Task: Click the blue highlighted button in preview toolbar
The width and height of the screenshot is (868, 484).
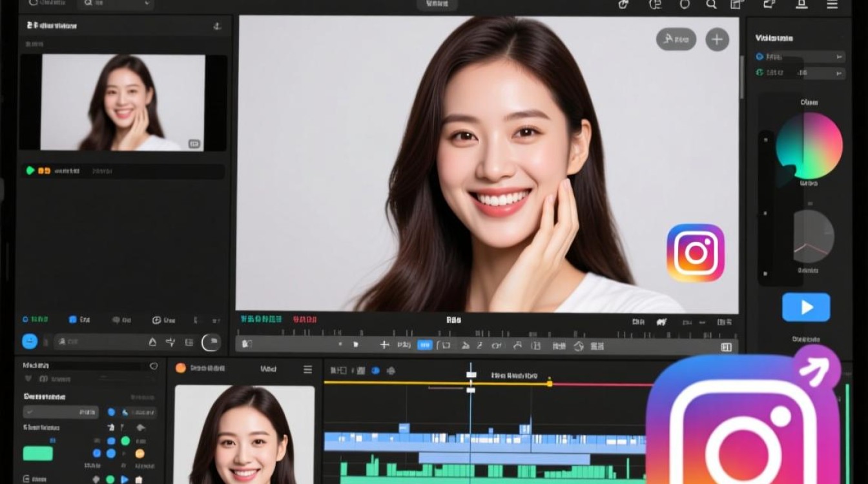Action: coord(425,345)
